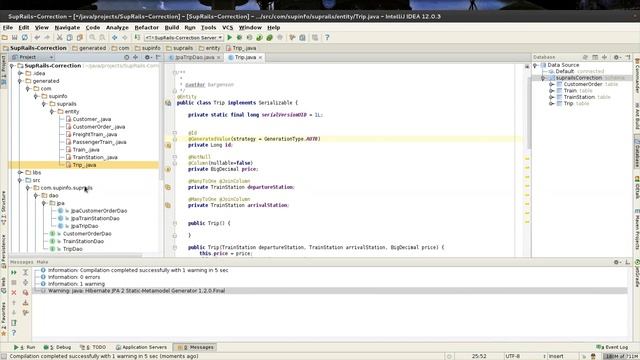
Task: Click the Copy icon in main toolbar
Action: pyautogui.click(x=69, y=38)
